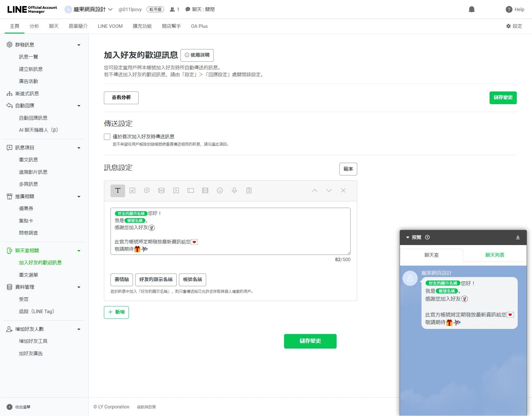Insert 好友的顯示名稱 placeholder

pyautogui.click(x=156, y=280)
